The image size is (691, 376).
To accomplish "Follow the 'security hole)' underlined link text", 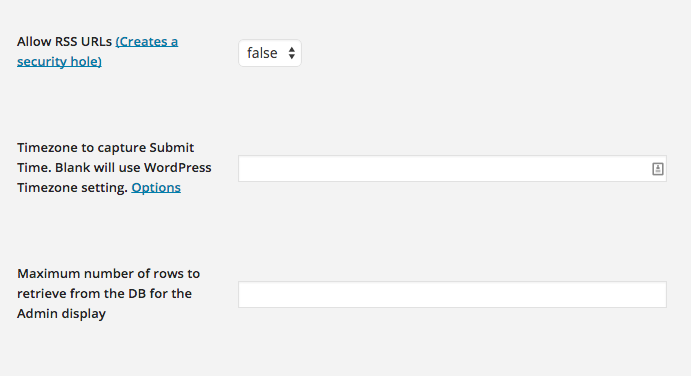I will [x=59, y=61].
